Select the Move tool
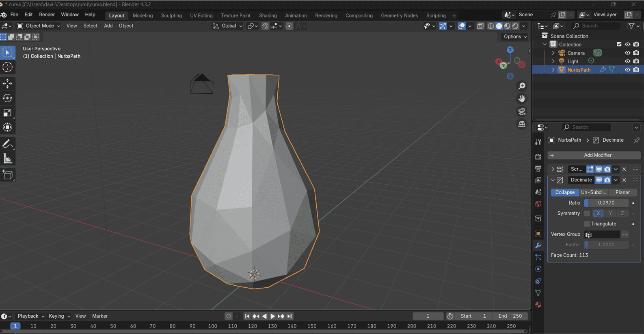This screenshot has width=644, height=334. 8,84
